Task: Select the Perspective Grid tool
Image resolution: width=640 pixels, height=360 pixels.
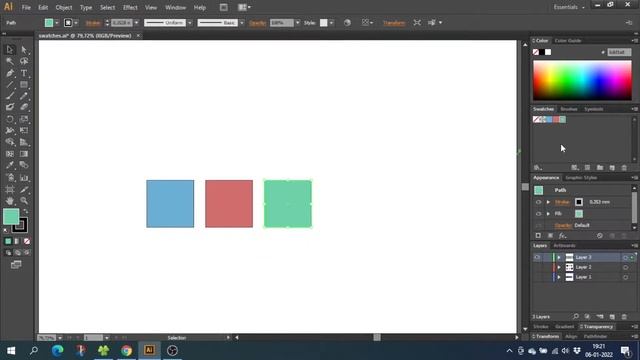Action: coord(24,142)
